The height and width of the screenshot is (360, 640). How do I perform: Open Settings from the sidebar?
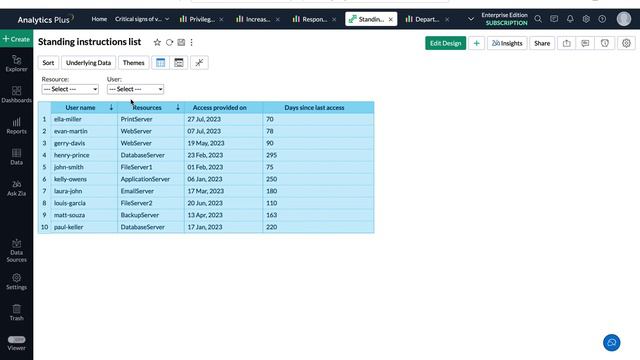[16, 282]
